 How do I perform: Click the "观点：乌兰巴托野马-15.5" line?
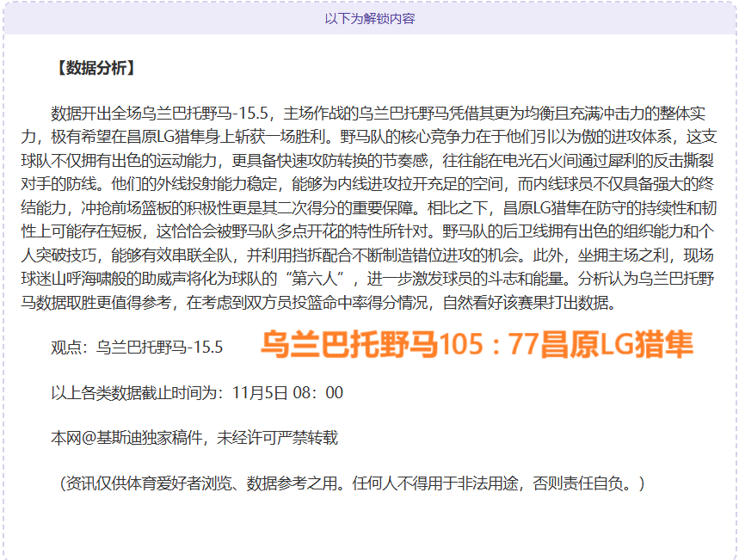[x=137, y=348]
